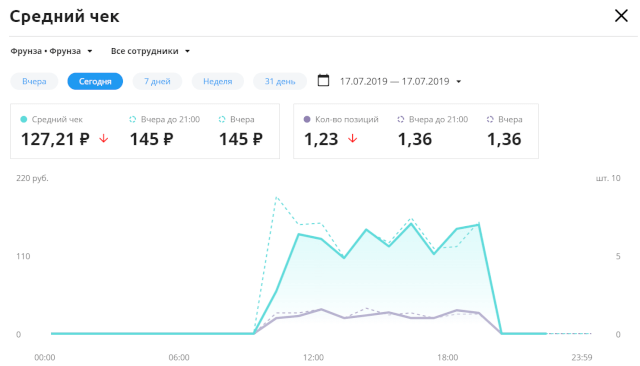Click the шт. 10 right axis label
The image size is (640, 366).
point(608,178)
